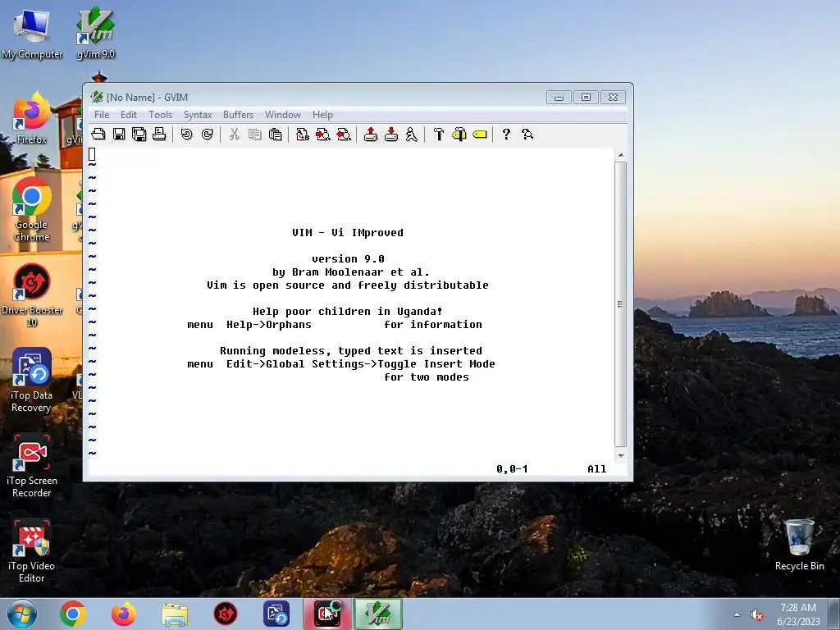Click the scrollbar up arrow in GVIM
Viewport: 840px width, 630px height.
click(621, 155)
